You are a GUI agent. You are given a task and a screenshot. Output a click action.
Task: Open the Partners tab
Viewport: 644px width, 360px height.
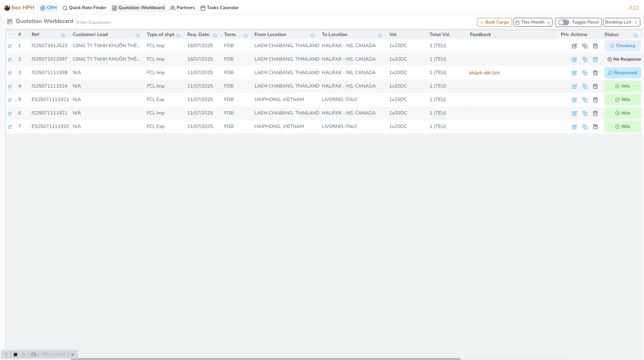[x=182, y=8]
